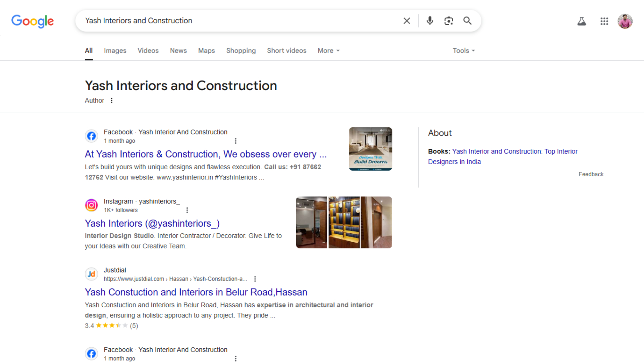Open three-dot menu for Instagram result
The image size is (644, 362).
pos(187,210)
